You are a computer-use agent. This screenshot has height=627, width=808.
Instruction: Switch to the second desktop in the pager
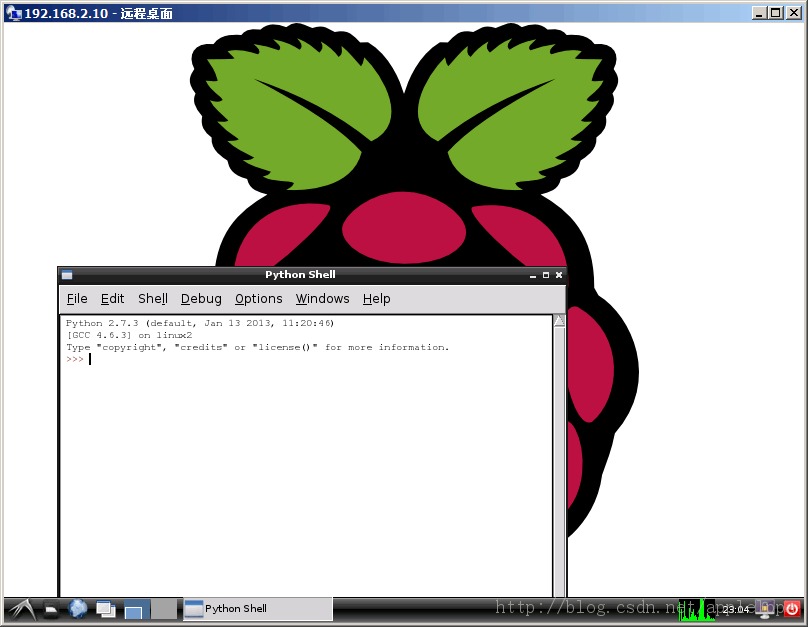(x=164, y=609)
